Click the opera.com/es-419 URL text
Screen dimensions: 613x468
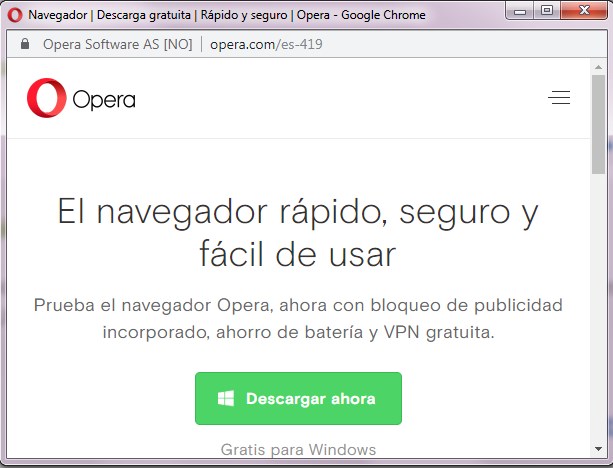[x=266, y=44]
